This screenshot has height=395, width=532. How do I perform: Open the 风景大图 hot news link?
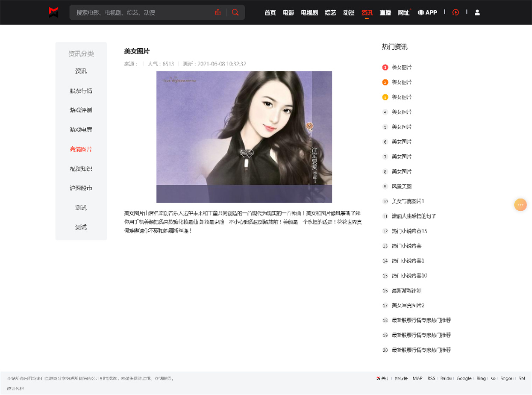(x=402, y=186)
